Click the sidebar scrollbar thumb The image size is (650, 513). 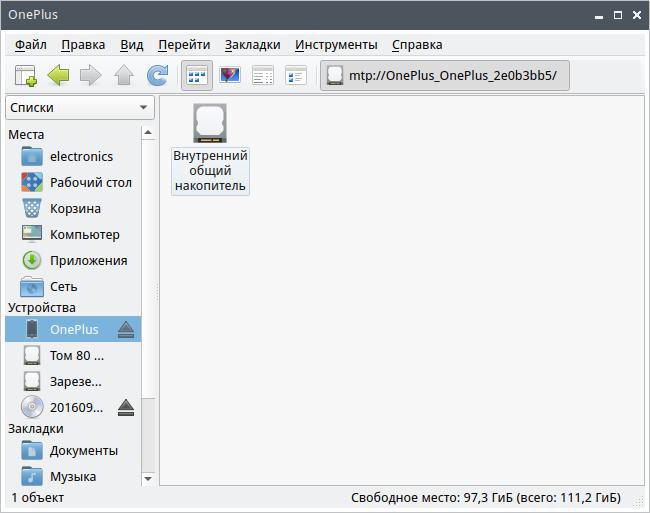click(x=148, y=269)
